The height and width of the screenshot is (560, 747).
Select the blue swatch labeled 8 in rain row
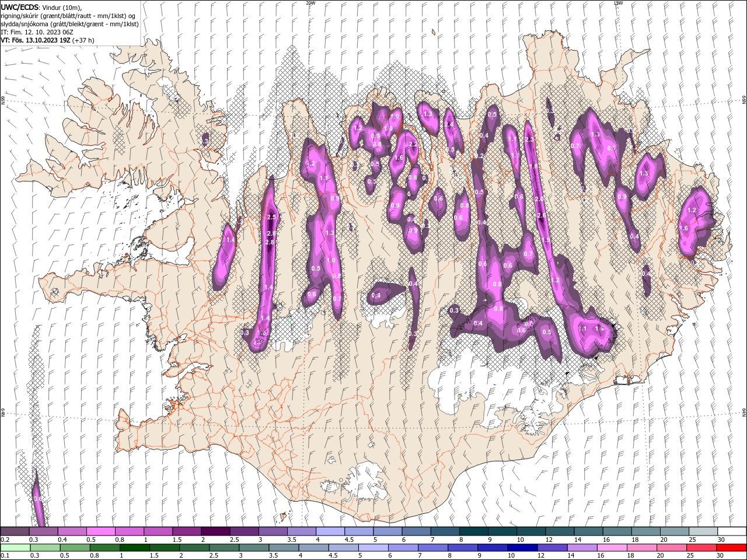pyautogui.click(x=463, y=548)
